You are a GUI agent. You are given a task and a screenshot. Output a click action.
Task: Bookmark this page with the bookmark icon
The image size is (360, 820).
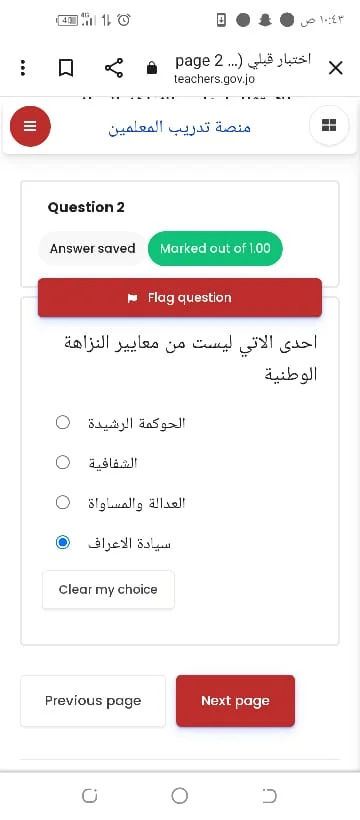pos(66,68)
